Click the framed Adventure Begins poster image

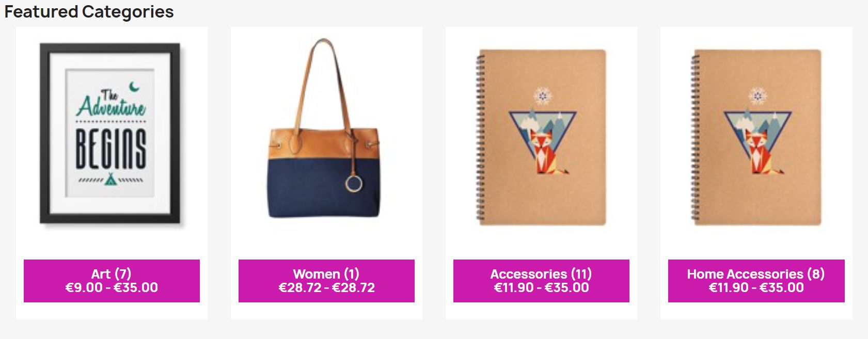[x=111, y=134]
